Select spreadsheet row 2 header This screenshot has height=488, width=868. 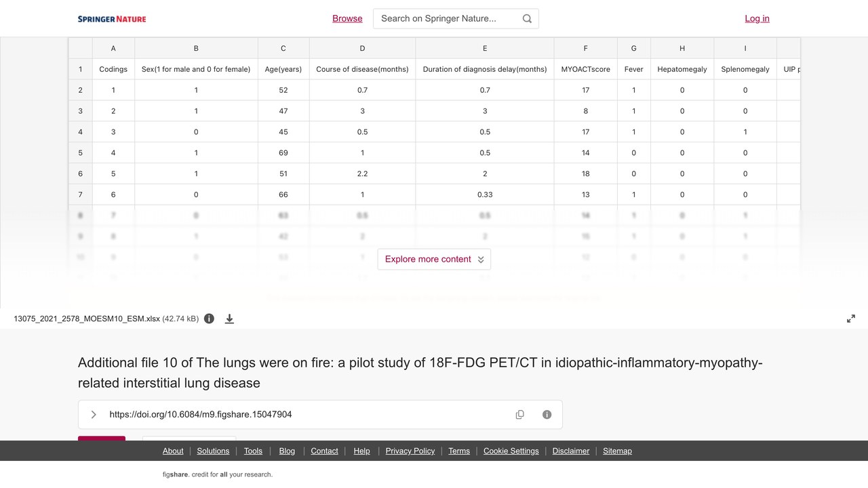[81, 90]
